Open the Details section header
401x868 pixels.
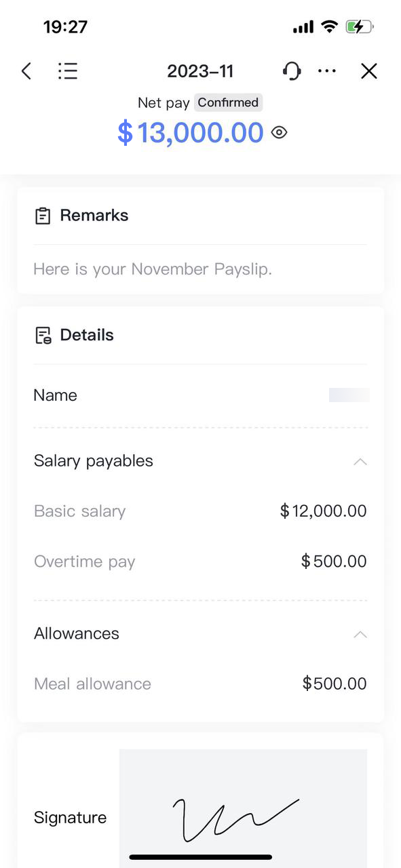tap(87, 334)
